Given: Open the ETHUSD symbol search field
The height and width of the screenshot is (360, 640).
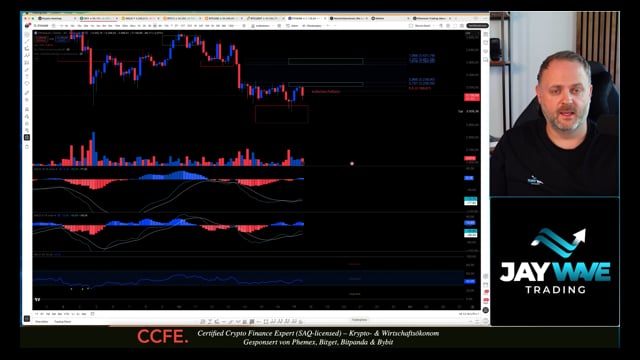Looking at the screenshot, I should coord(41,26).
